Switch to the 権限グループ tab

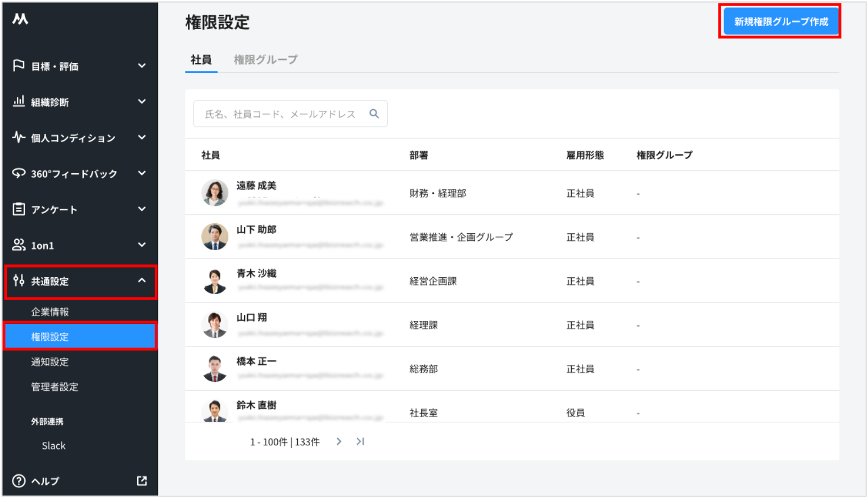(265, 59)
